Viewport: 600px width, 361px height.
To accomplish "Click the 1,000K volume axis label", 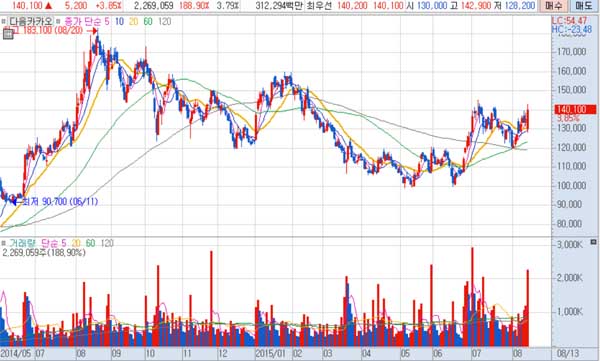I will coord(570,312).
